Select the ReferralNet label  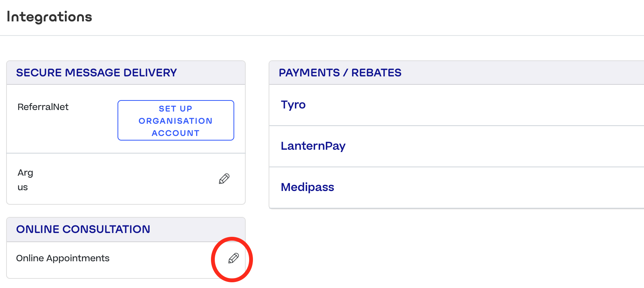coord(43,107)
